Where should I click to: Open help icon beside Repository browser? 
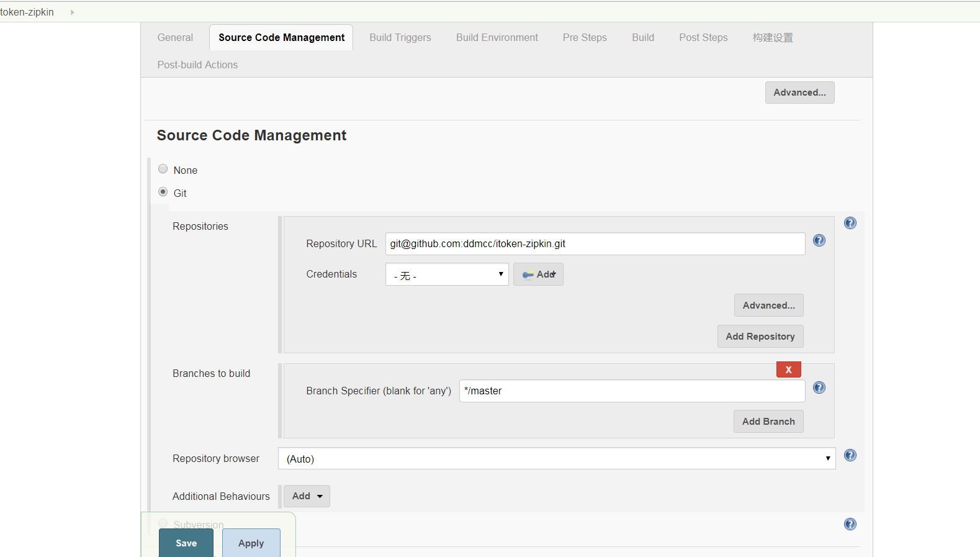click(850, 455)
